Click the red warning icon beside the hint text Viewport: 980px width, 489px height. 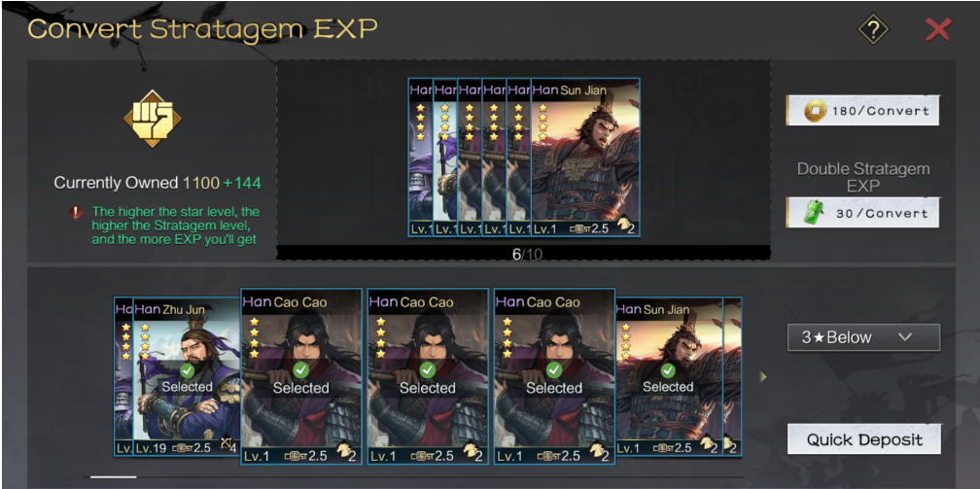(76, 213)
